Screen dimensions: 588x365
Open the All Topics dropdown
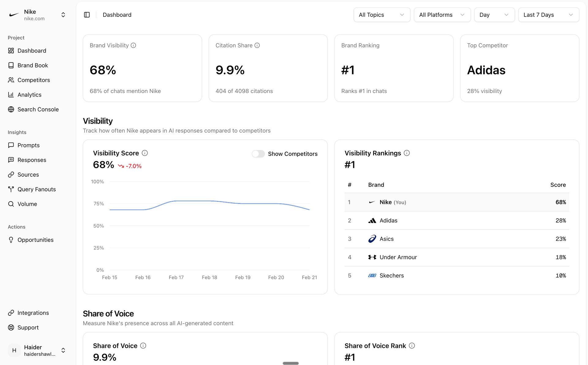tap(382, 14)
